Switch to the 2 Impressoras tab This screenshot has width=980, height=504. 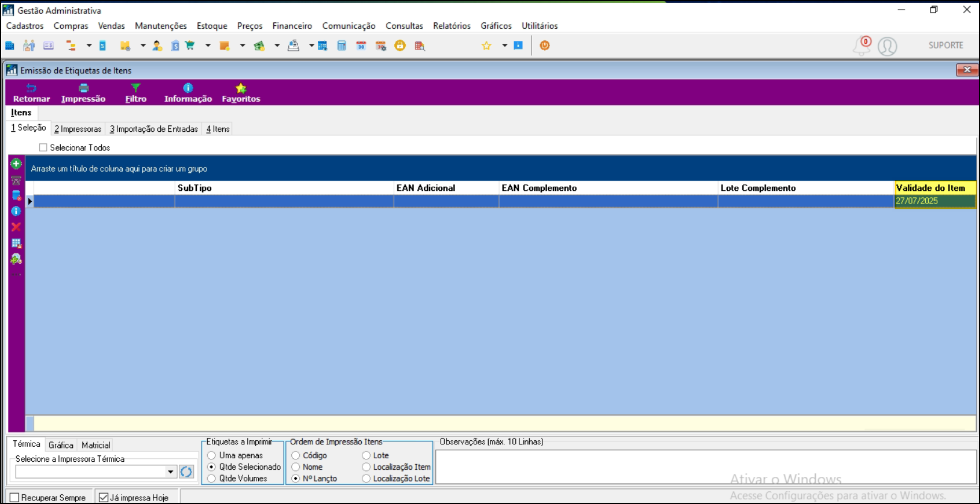click(x=78, y=129)
